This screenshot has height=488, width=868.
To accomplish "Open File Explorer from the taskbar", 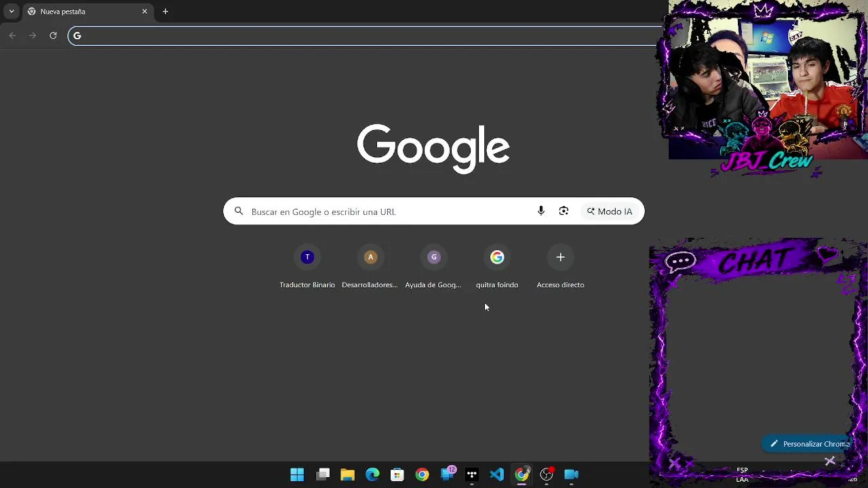I will [x=347, y=474].
